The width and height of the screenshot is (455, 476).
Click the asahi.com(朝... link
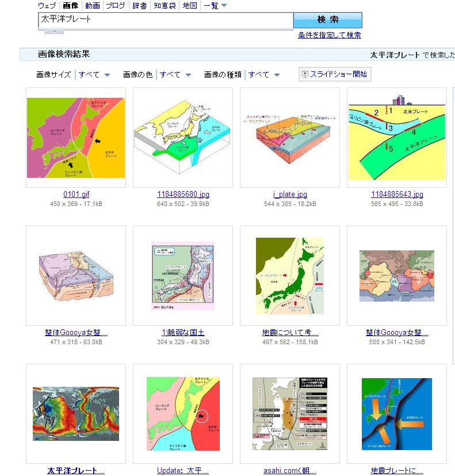tap(290, 471)
